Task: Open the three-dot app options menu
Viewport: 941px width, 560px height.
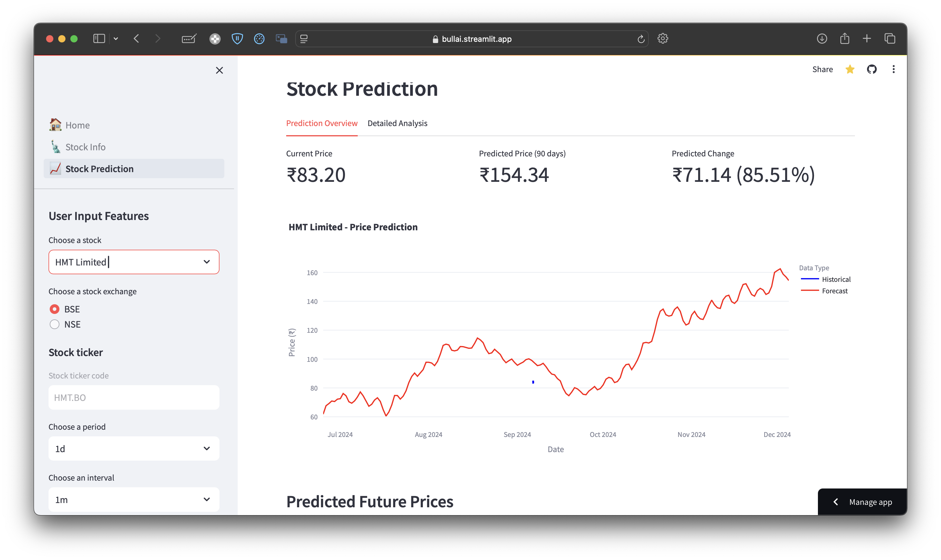Action: (893, 69)
